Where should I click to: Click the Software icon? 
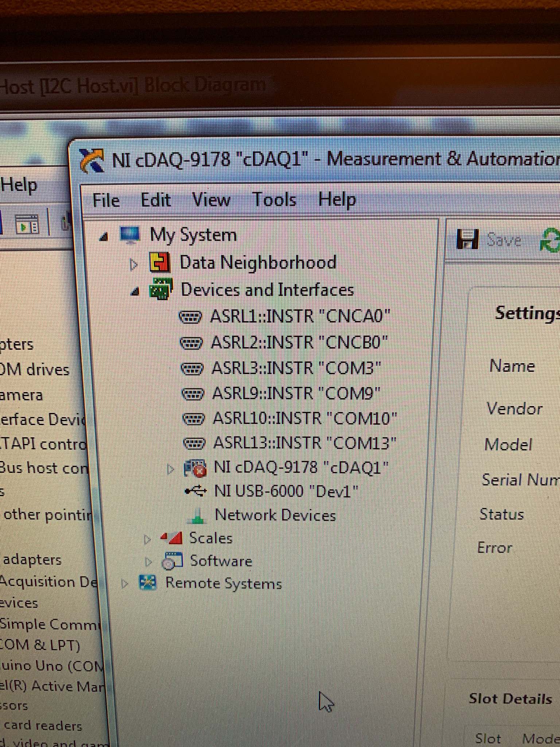[x=172, y=561]
